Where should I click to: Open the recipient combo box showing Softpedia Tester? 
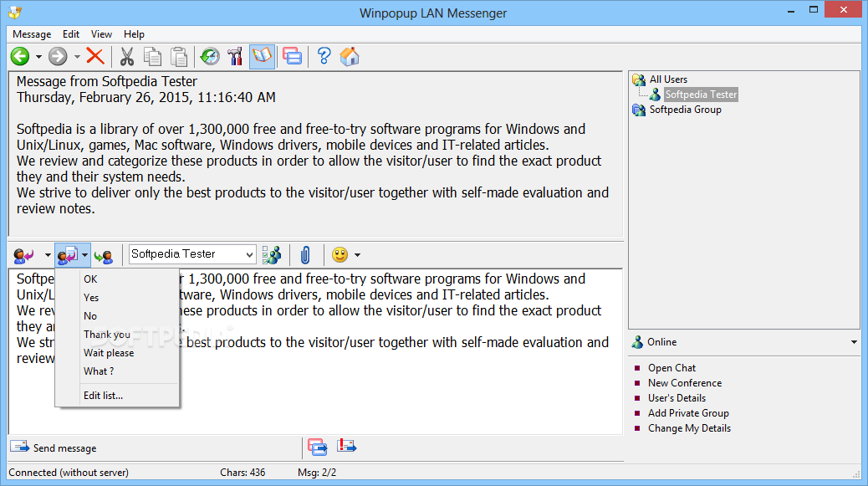(192, 254)
